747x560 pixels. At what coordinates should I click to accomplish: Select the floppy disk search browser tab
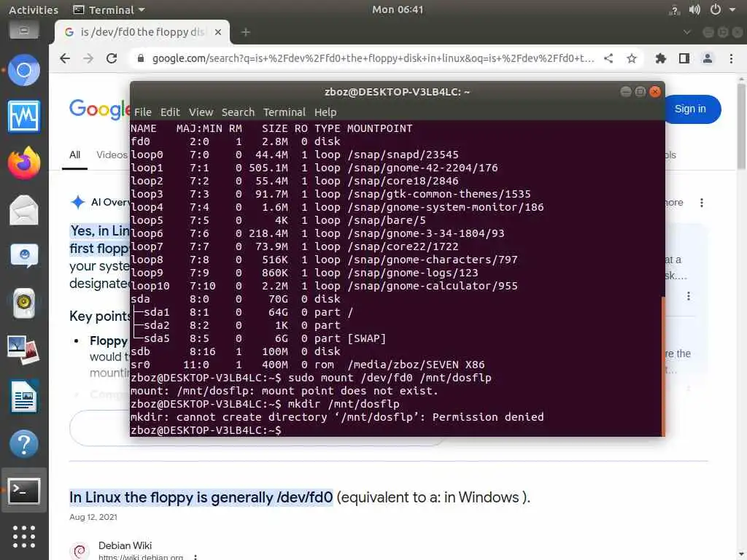point(142,32)
